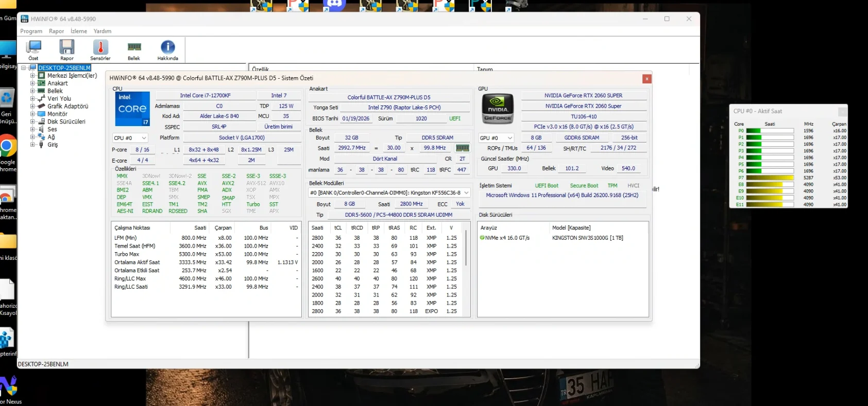
Task: Click the P0 core clock bar
Action: [x=770, y=131]
